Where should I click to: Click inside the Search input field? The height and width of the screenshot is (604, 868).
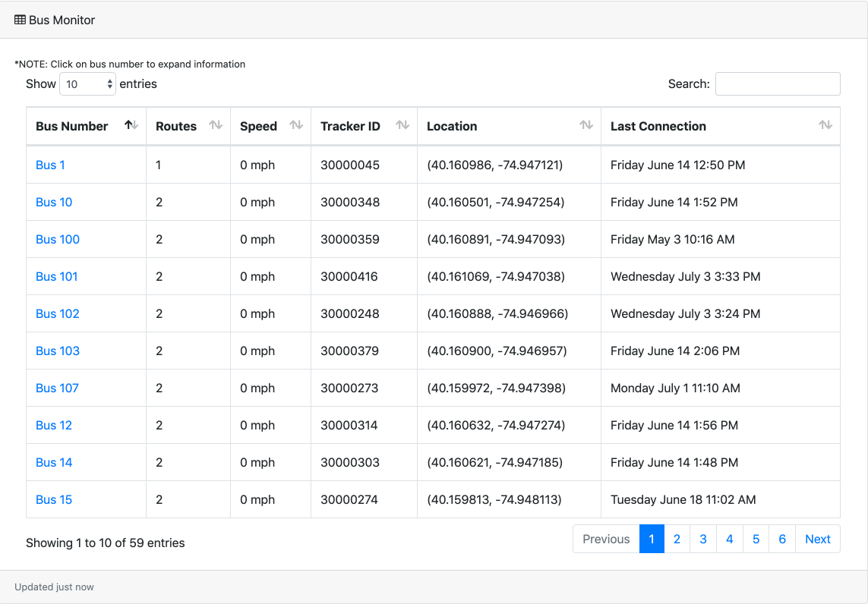[x=777, y=83]
